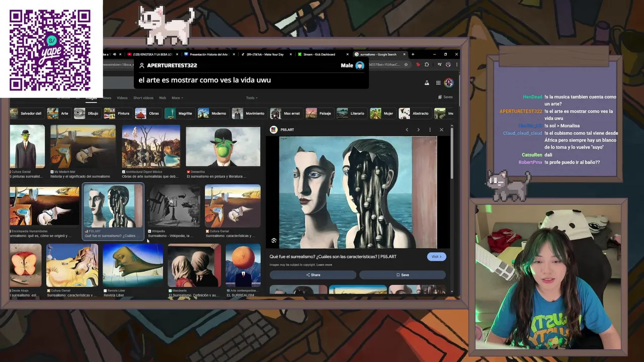Switch to Web search tab
The image size is (644, 362).
pos(163,98)
